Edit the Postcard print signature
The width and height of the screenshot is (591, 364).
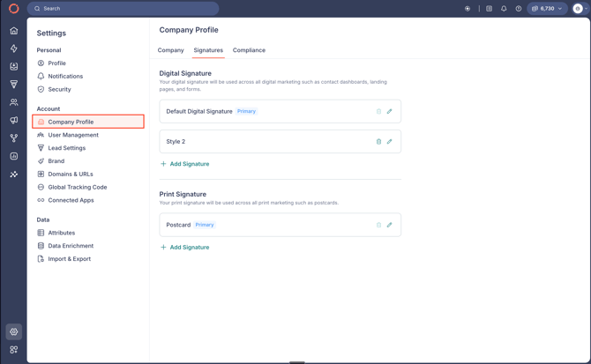[x=389, y=225]
